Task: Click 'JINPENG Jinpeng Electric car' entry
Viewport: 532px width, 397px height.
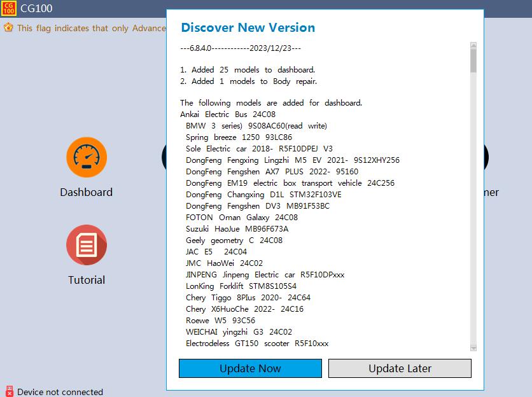Action: (265, 275)
